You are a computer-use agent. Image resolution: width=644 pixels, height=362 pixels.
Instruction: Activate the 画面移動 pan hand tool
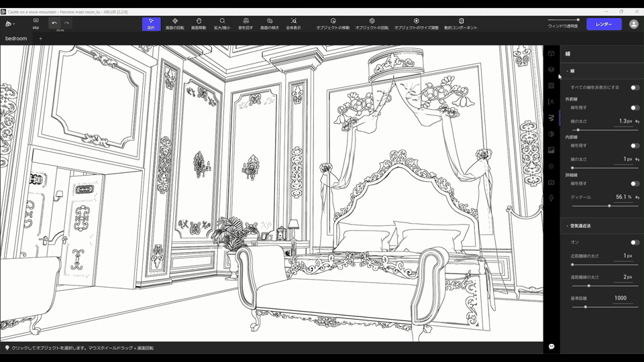point(199,24)
